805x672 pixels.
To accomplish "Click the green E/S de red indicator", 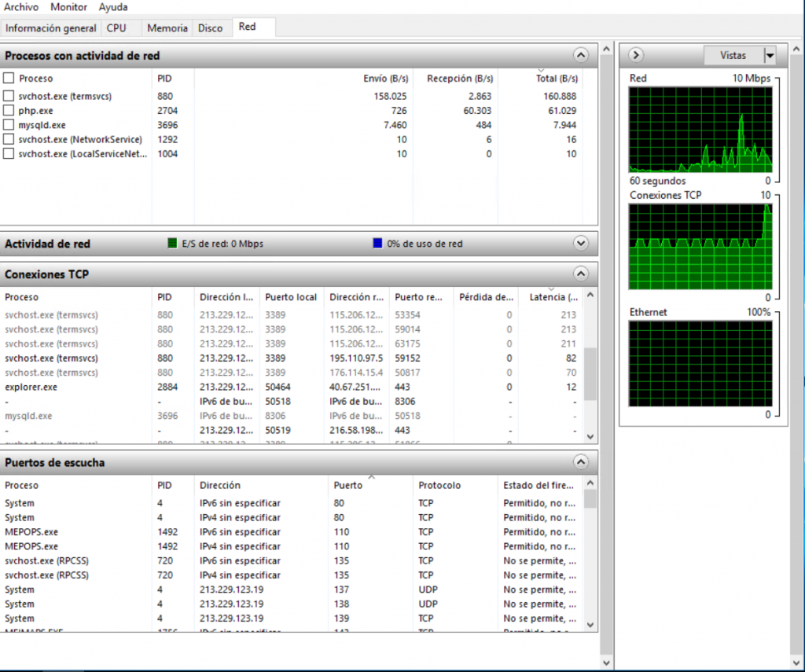I will click(x=173, y=244).
